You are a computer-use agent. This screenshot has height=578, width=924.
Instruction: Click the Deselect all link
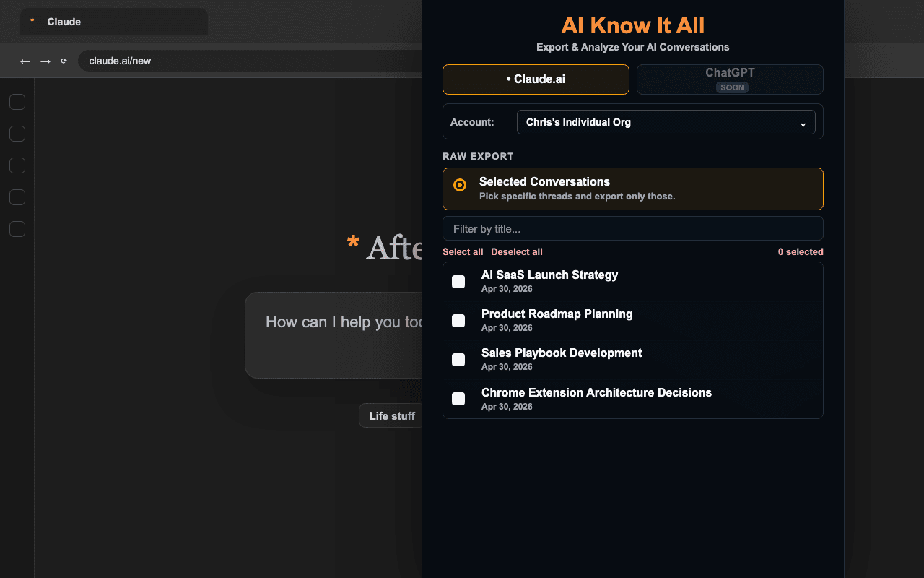click(x=517, y=252)
